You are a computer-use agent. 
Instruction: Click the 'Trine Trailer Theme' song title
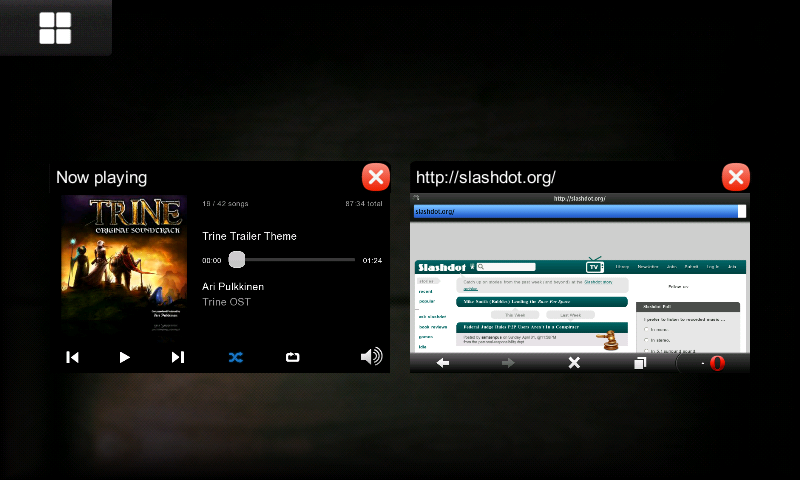(x=249, y=236)
